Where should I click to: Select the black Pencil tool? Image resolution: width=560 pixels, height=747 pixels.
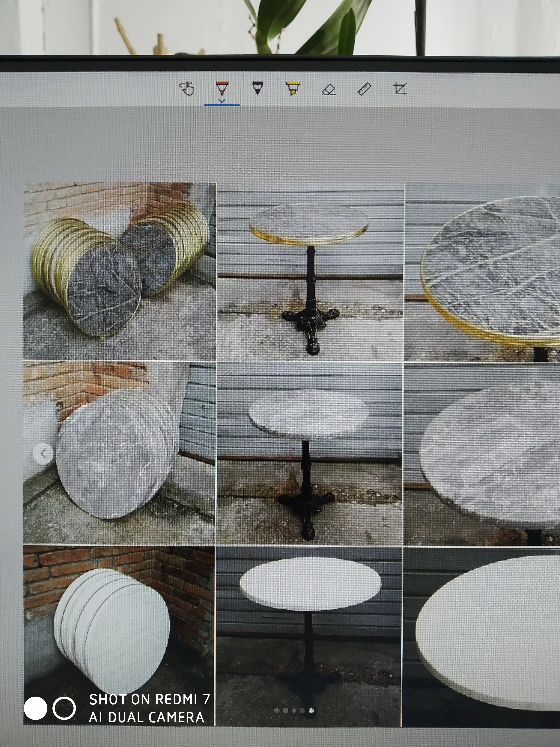(257, 89)
